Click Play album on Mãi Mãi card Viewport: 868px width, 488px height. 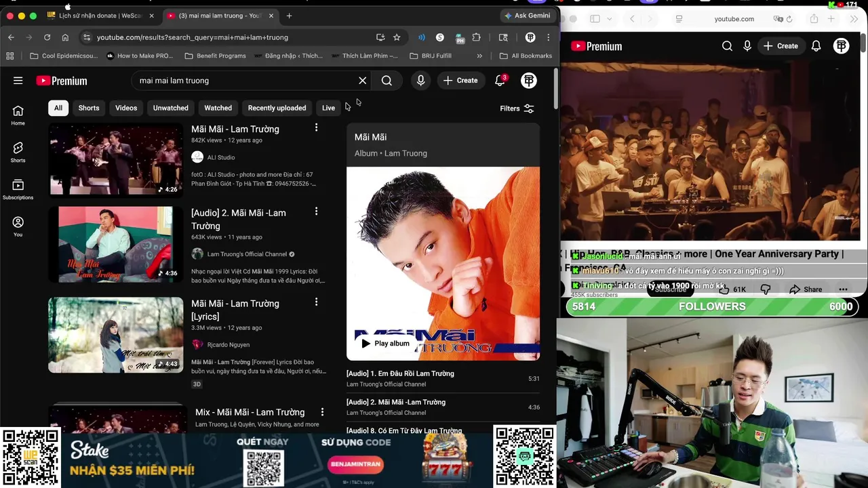[384, 344]
